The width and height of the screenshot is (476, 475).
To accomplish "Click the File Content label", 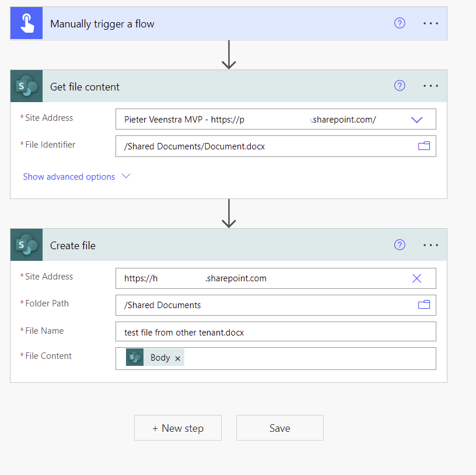I will [x=48, y=356].
